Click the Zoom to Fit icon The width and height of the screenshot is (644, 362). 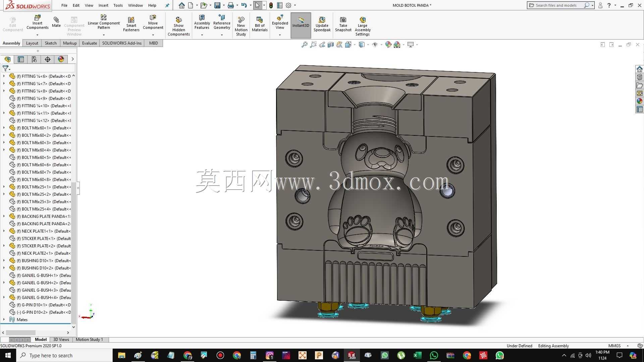click(304, 45)
